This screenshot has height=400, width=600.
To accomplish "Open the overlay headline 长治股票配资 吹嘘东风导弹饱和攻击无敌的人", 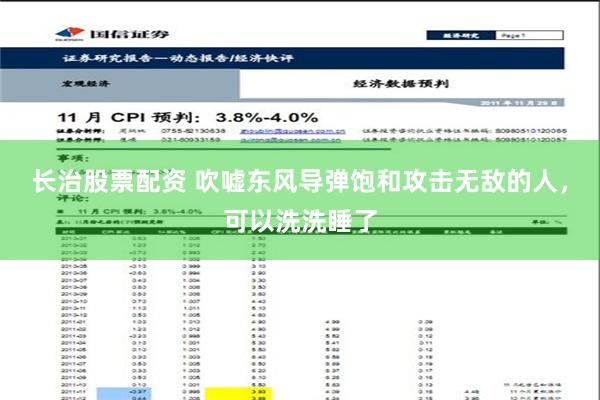I will tap(301, 181).
